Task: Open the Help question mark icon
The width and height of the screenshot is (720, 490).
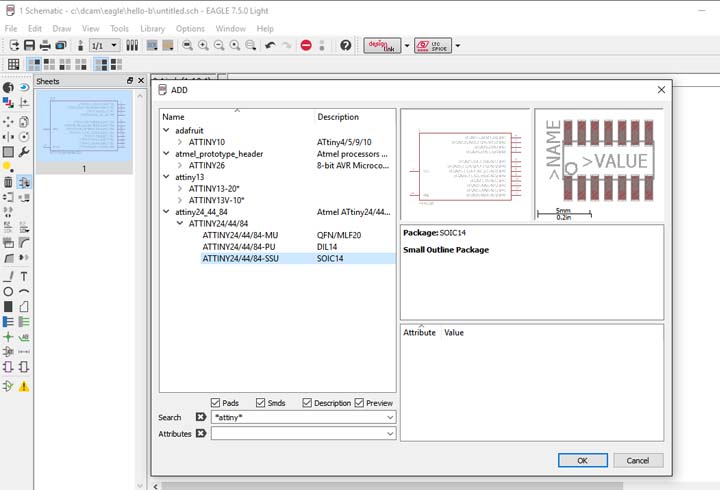Action: point(346,45)
